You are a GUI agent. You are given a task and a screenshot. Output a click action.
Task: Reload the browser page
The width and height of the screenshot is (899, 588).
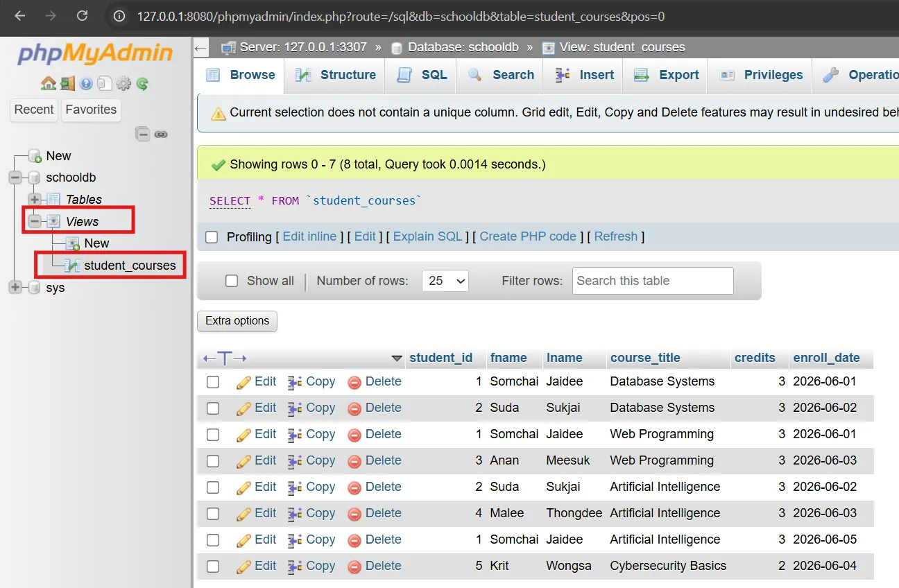click(x=82, y=17)
